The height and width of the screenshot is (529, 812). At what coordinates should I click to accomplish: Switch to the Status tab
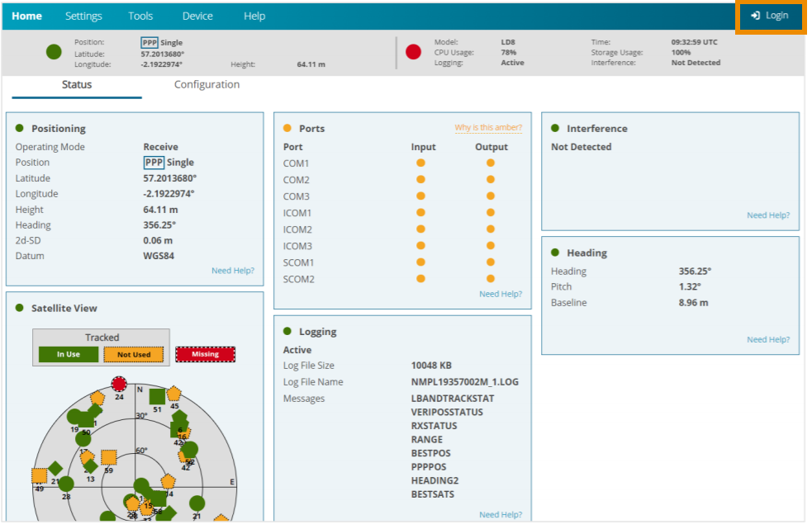click(x=77, y=85)
